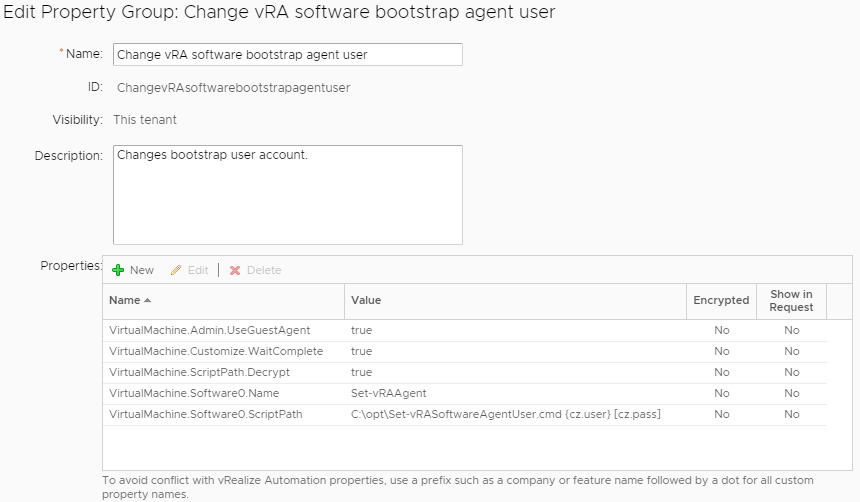
Task: Click the pencil Edit icon
Action: coord(177,270)
